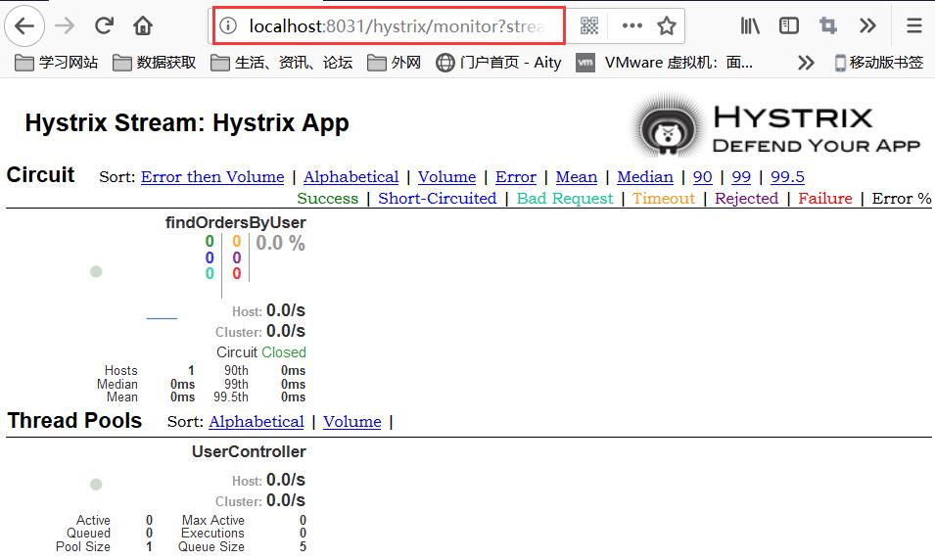Click the 0.0 % error percentage
This screenshot has height=560, width=935.
click(280, 244)
